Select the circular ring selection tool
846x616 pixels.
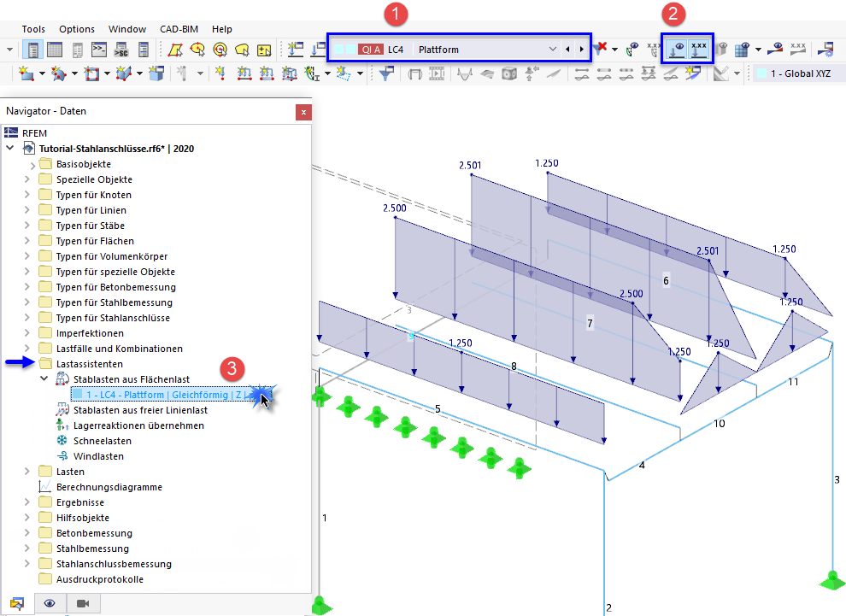pyautogui.click(x=220, y=50)
